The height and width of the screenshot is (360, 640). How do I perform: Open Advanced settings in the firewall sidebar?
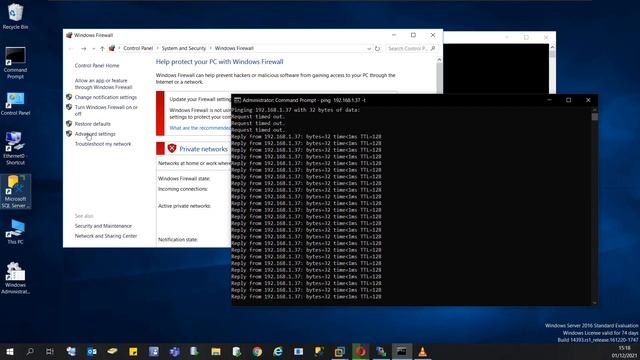(x=95, y=134)
